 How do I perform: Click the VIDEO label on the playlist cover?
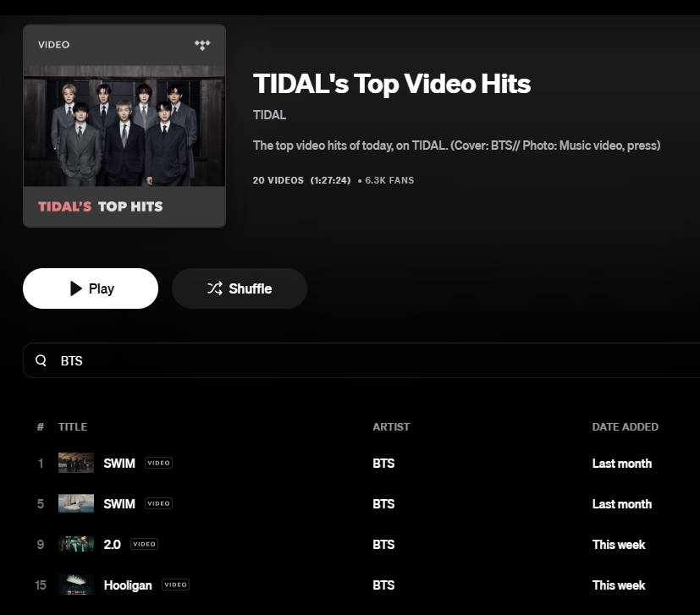53,45
